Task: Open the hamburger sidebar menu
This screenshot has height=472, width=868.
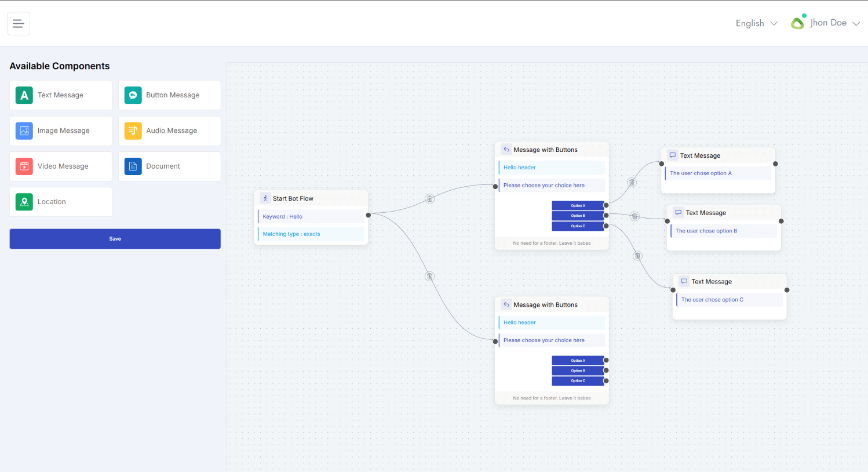Action: point(18,24)
